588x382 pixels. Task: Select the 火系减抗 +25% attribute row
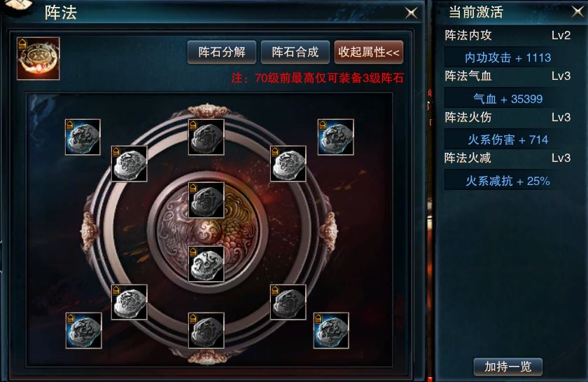[507, 181]
